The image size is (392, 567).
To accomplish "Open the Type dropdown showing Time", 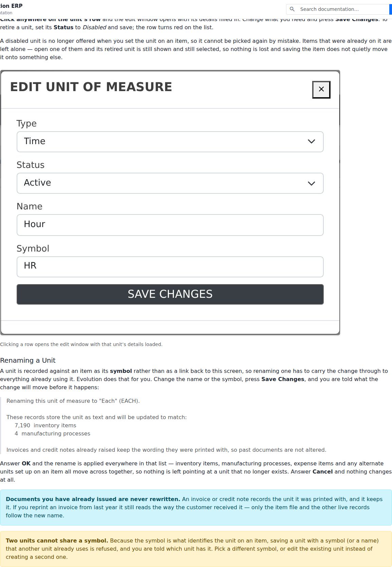I will click(170, 141).
